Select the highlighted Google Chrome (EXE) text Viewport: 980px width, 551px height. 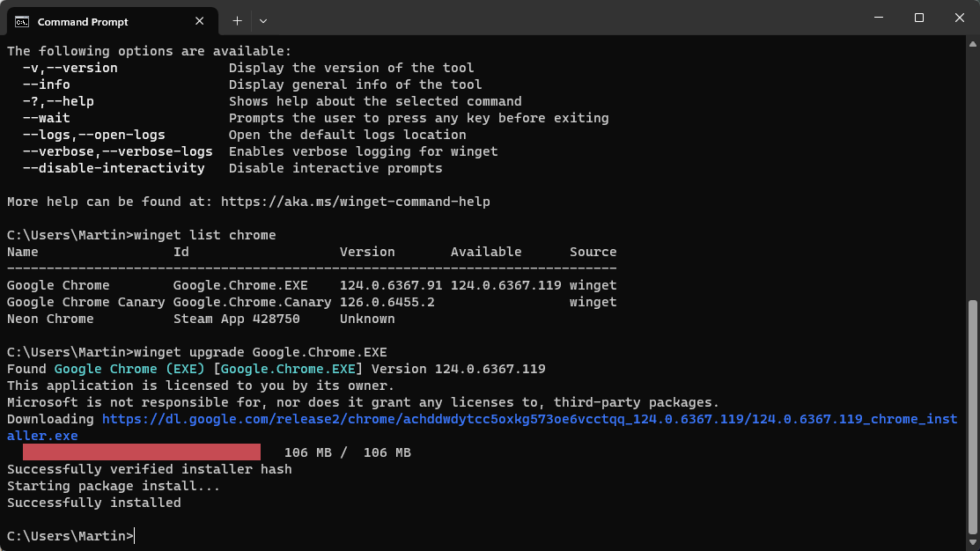pyautogui.click(x=132, y=368)
